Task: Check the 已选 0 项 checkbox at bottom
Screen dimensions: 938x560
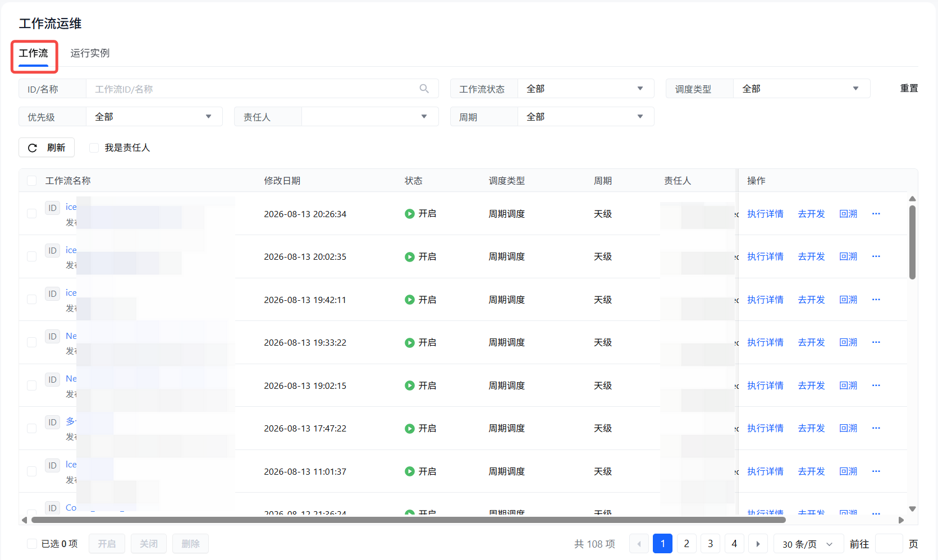Action: (x=32, y=544)
